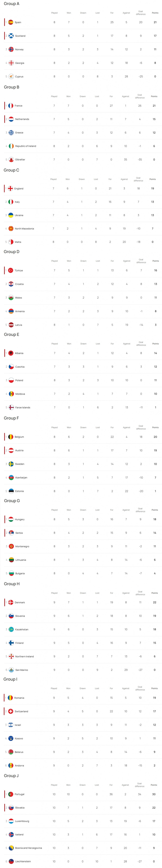This screenshot has height=868, width=162.
Task: Open the Faroe Islands team link
Action: [23, 407]
